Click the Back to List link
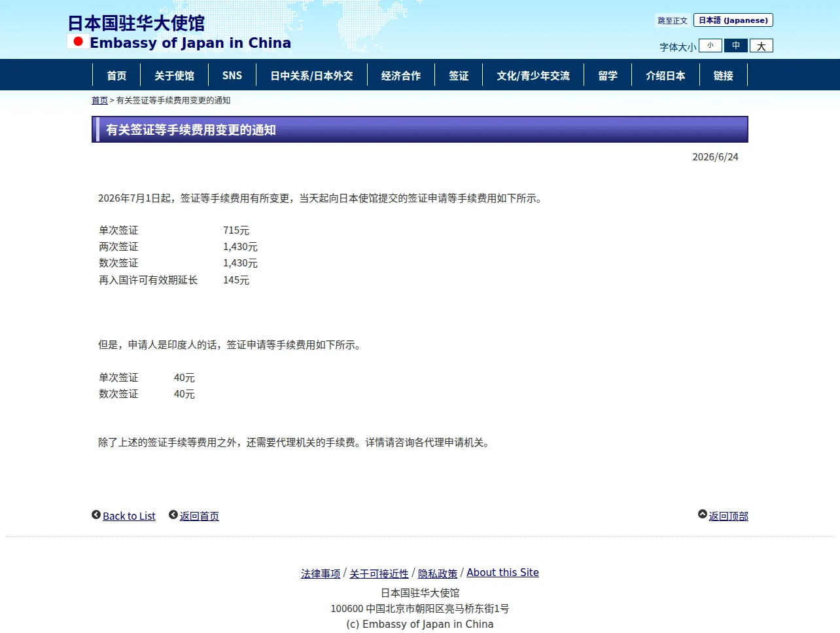840x633 pixels. tap(129, 516)
